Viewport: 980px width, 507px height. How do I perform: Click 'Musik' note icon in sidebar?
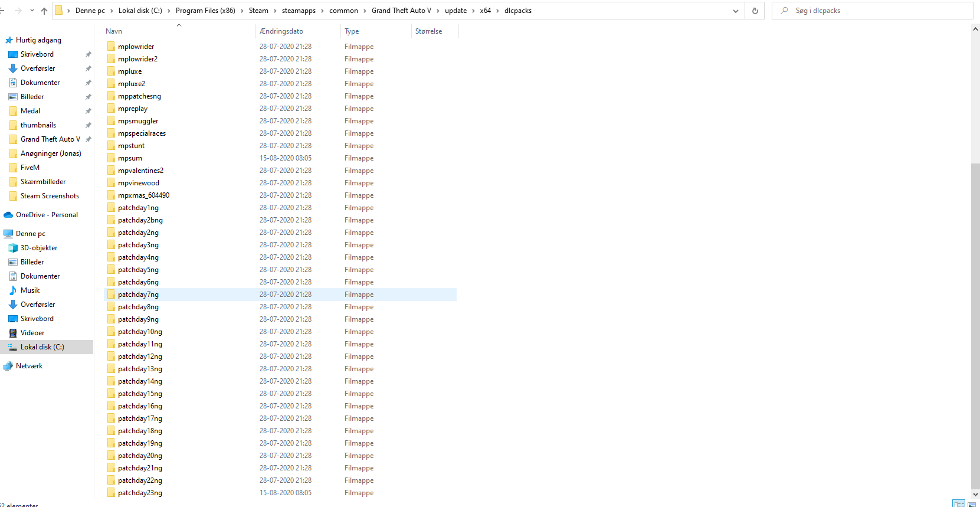pos(13,290)
